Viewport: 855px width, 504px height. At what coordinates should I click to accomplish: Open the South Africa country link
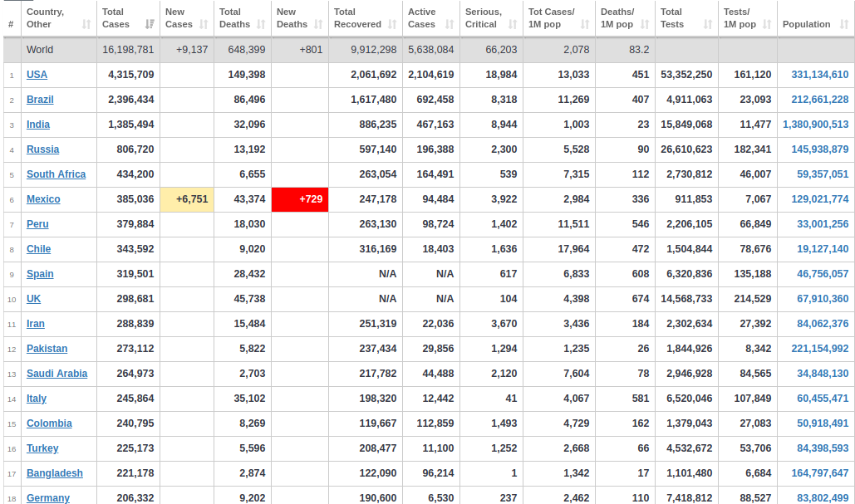coord(57,174)
